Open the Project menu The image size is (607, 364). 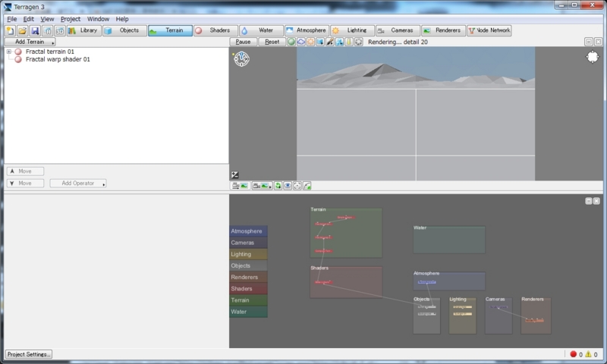point(71,19)
